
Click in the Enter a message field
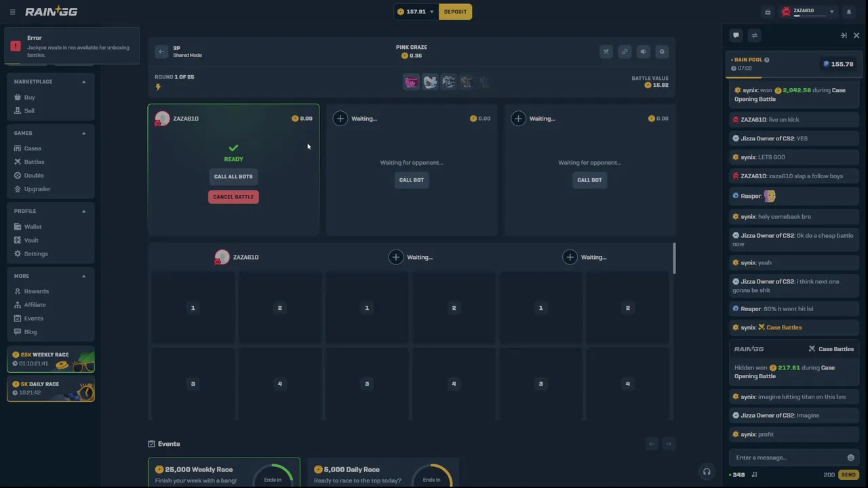(787, 457)
